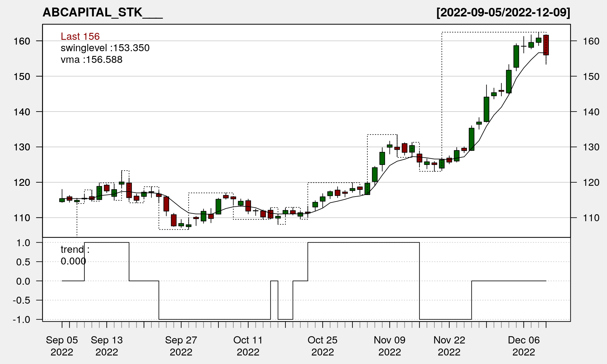Click the -1.0 trend axis label
Viewport: 607px width, 364px height.
pyautogui.click(x=21, y=319)
